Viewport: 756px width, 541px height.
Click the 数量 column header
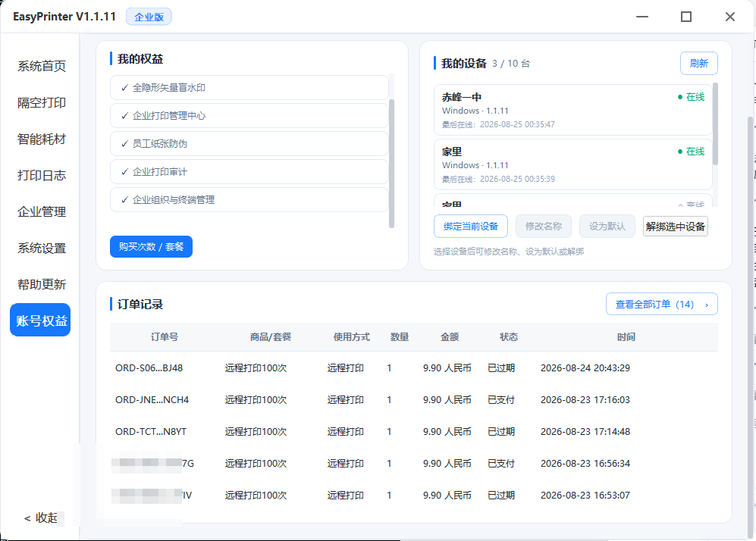400,337
